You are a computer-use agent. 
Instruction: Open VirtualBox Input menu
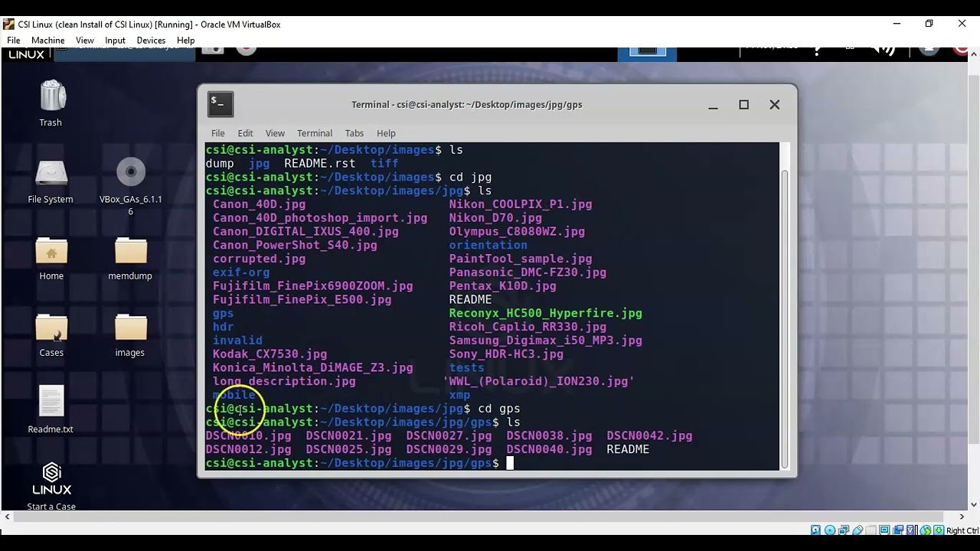click(x=116, y=40)
